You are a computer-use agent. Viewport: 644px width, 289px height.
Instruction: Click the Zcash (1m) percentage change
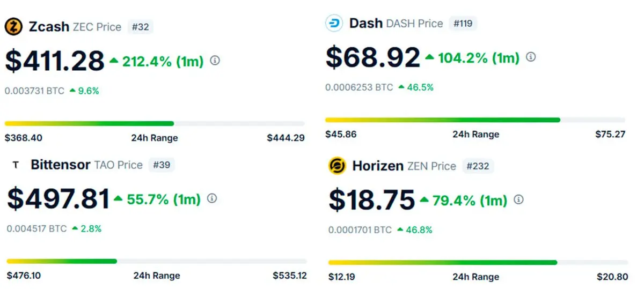(x=157, y=61)
